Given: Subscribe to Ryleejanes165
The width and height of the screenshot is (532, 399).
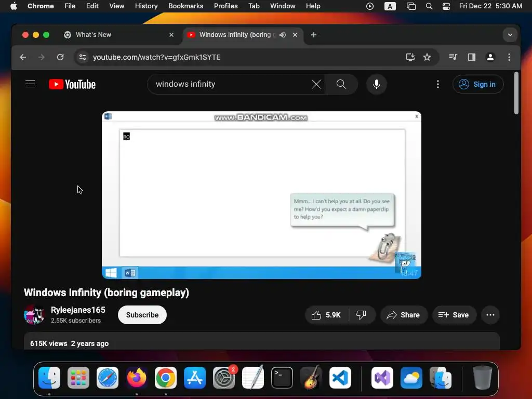Looking at the screenshot, I should (142, 315).
